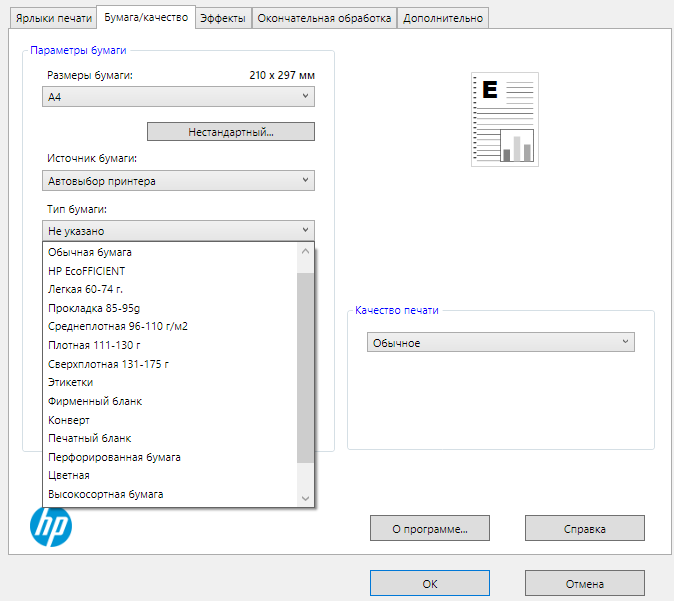Pick Цветная paper type option
This screenshot has width=674, height=601.
69,476
